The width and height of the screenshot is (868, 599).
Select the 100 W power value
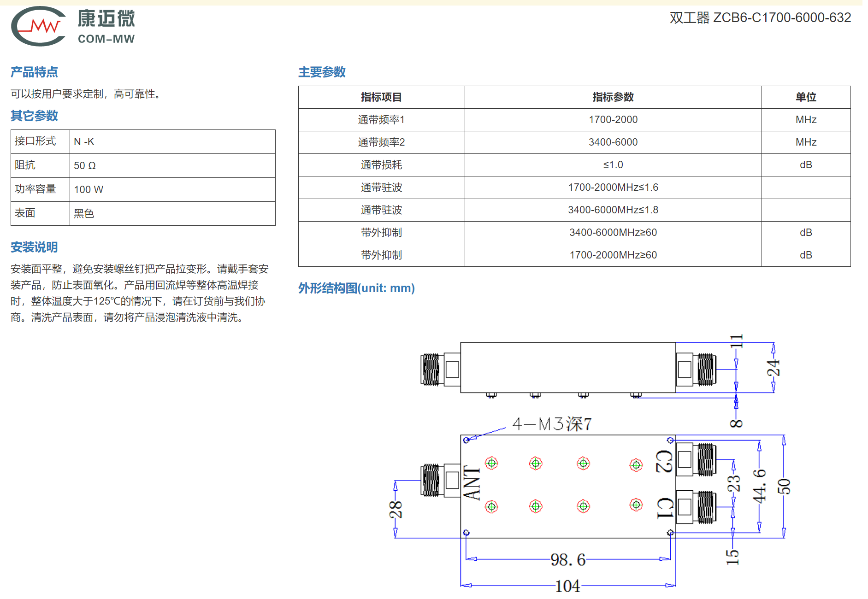coord(89,189)
